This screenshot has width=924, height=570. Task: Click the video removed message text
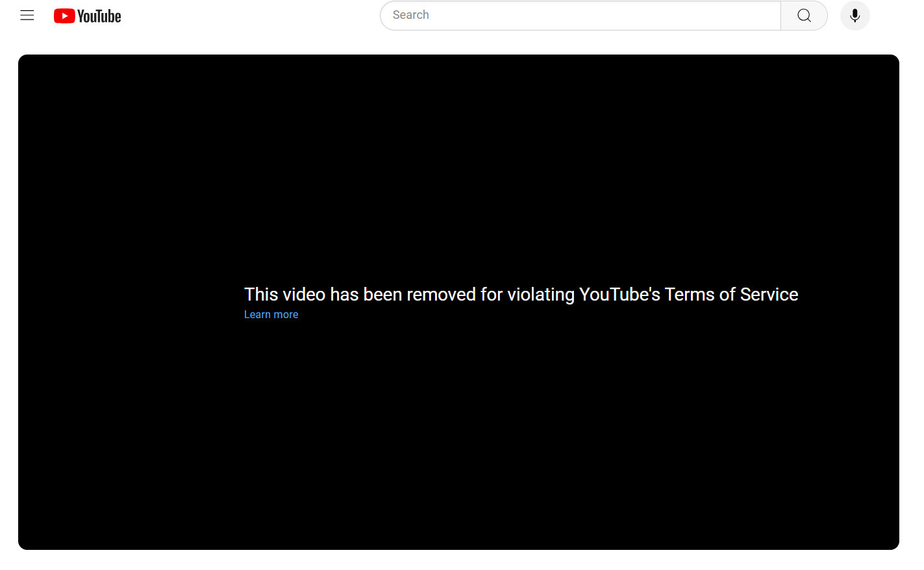click(x=521, y=295)
